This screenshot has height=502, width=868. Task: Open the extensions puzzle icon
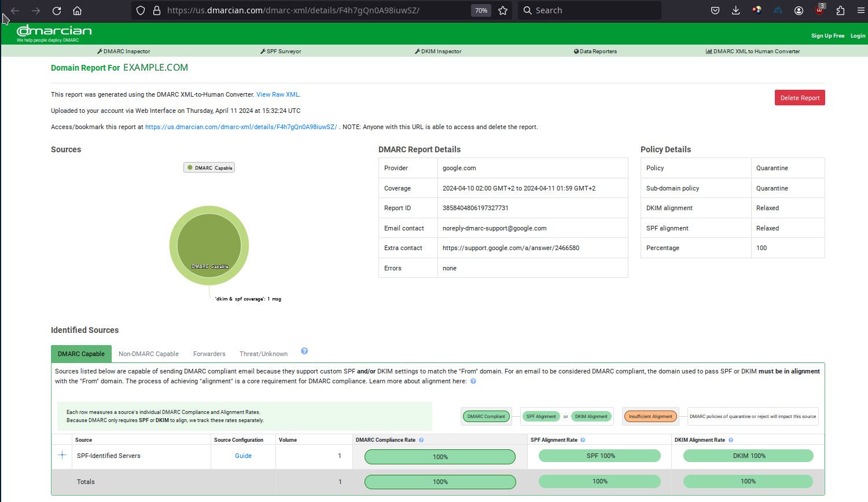(x=840, y=10)
